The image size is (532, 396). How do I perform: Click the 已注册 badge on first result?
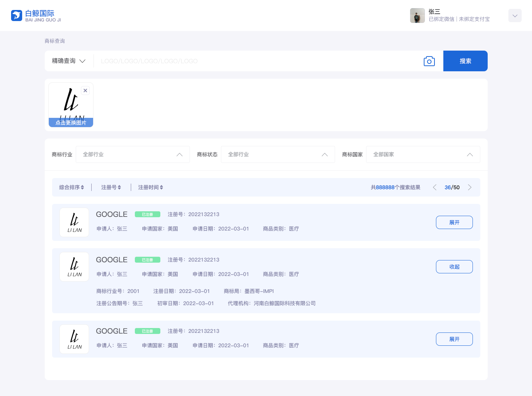point(147,214)
